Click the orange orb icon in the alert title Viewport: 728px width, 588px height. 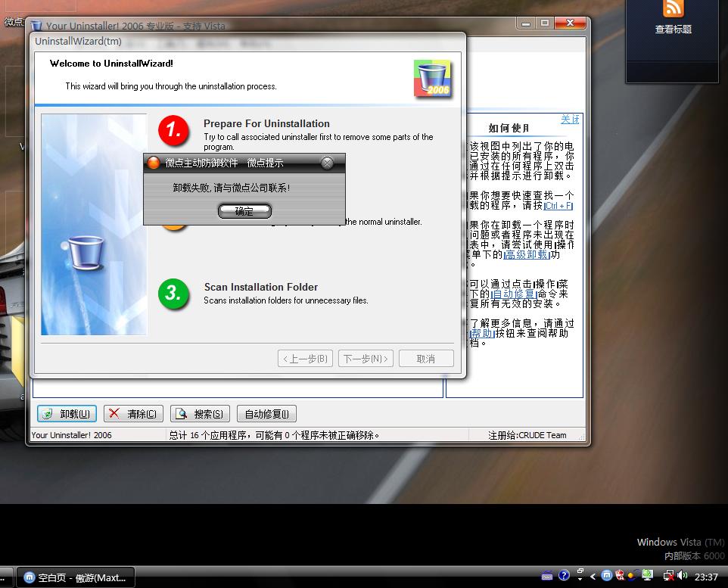(x=153, y=163)
